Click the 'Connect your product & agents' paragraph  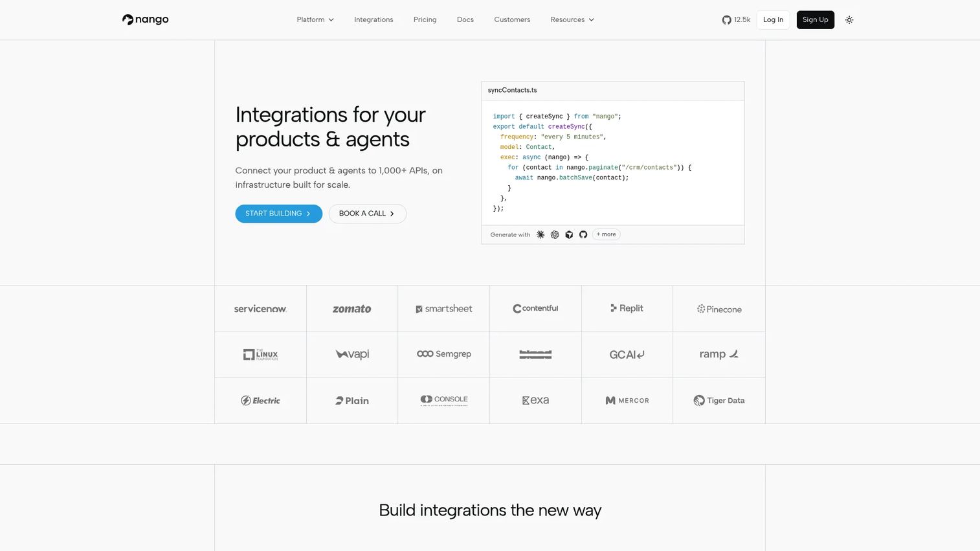(x=339, y=177)
